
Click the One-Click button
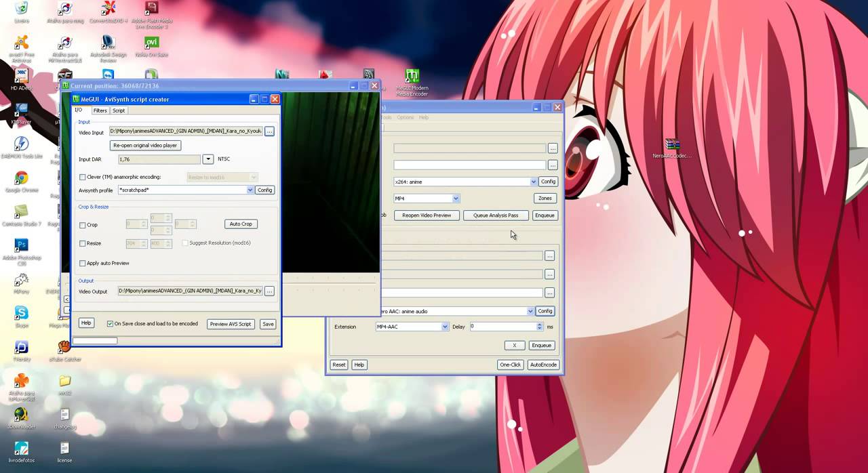click(510, 365)
